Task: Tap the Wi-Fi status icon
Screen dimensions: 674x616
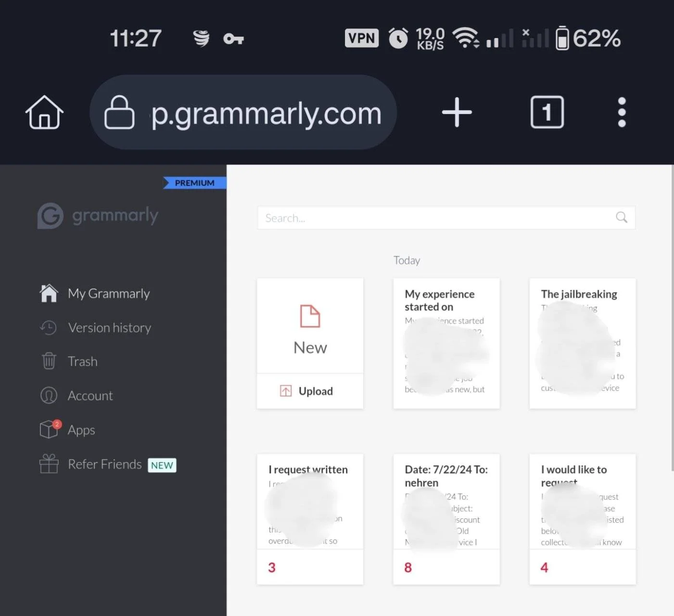Action: point(466,38)
